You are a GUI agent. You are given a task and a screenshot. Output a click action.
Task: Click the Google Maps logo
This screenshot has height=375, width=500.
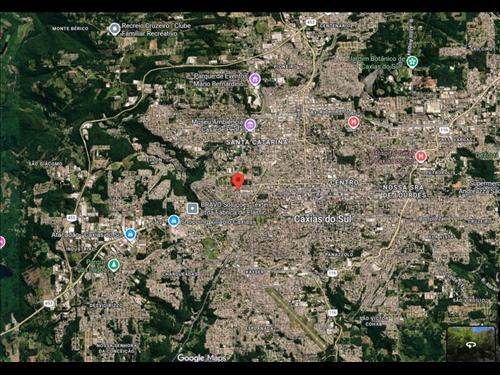pyautogui.click(x=201, y=358)
